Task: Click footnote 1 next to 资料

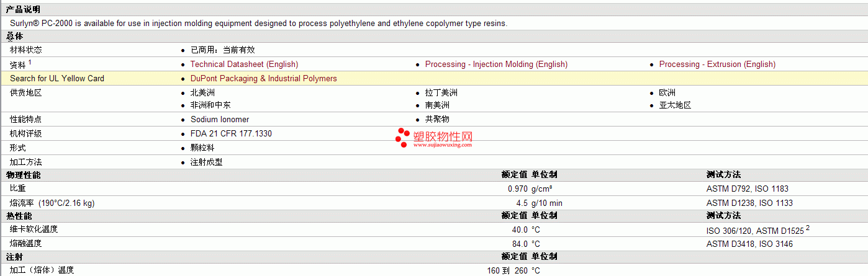Action: coord(29,62)
